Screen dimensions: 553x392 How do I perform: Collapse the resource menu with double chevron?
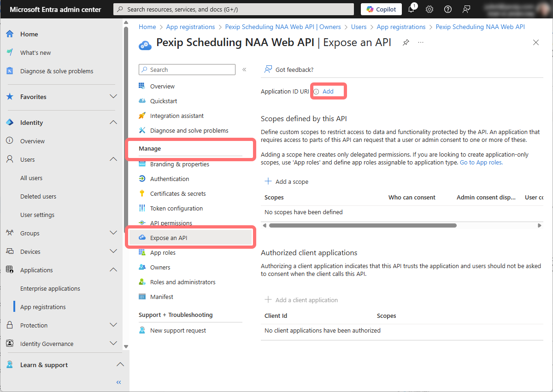[244, 70]
